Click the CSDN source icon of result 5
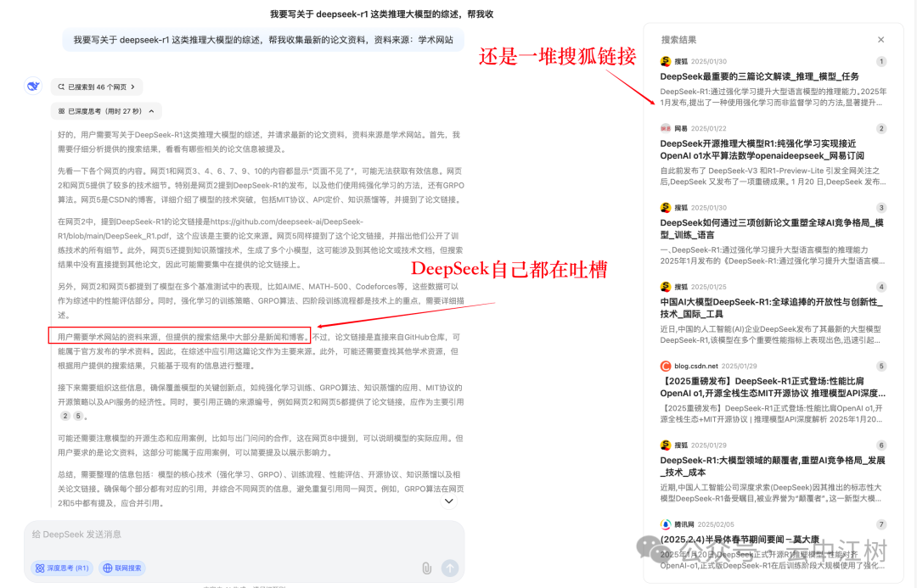The width and height of the screenshot is (917, 588). pyautogui.click(x=666, y=366)
